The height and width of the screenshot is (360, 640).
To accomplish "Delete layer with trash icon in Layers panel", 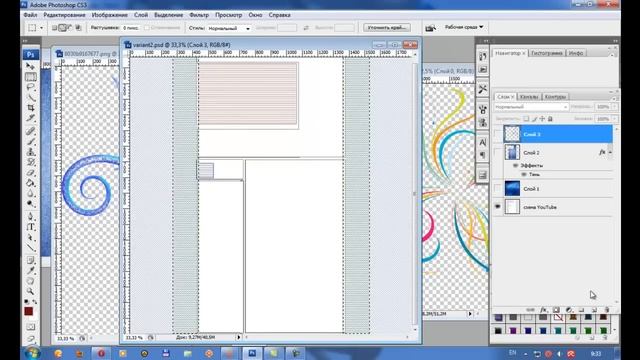I will click(x=607, y=310).
